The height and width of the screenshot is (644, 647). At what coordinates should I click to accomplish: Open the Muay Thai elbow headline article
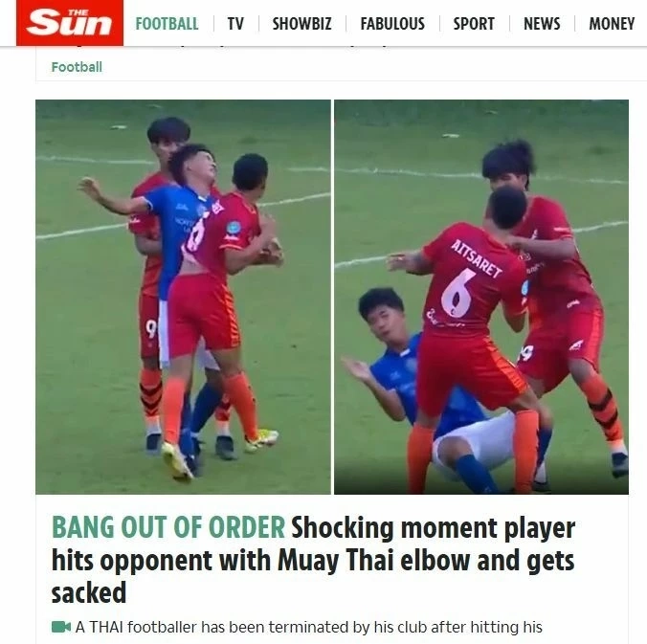[x=313, y=560]
